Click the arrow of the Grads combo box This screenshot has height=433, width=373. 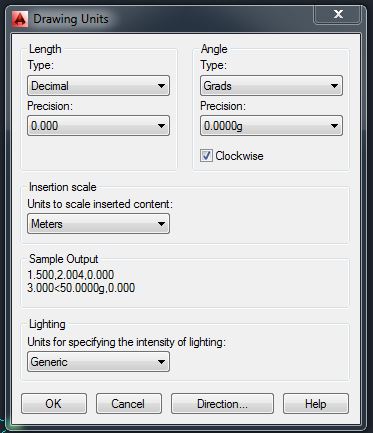coord(334,86)
